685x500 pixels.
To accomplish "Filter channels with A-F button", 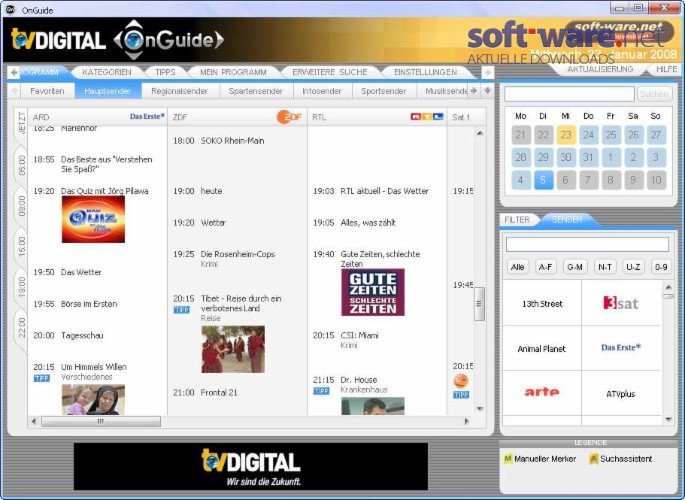I will pos(546,267).
